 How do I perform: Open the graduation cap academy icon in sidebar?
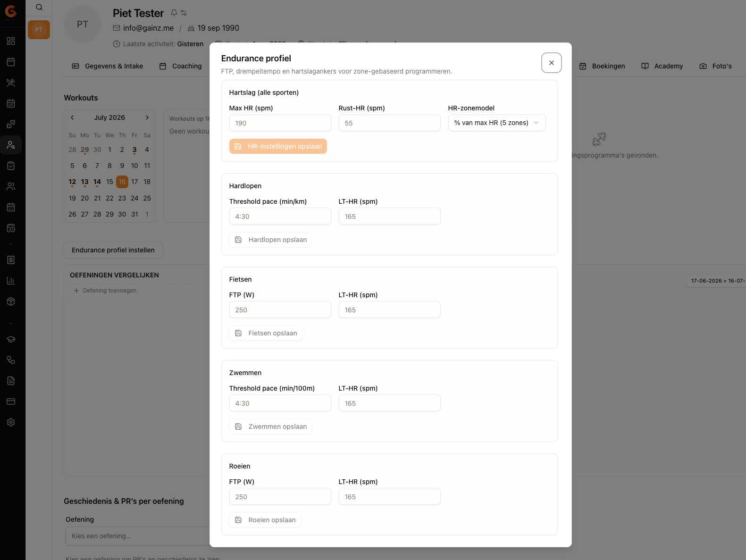click(x=11, y=339)
